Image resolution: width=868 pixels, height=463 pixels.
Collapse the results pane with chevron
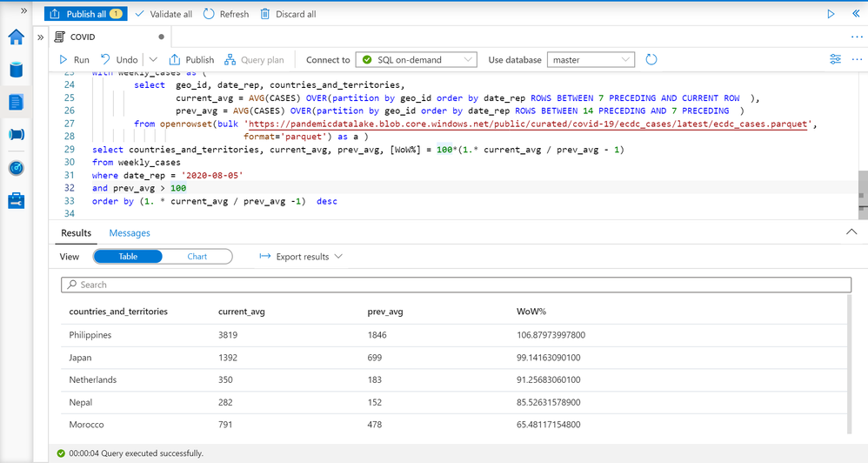click(x=851, y=232)
